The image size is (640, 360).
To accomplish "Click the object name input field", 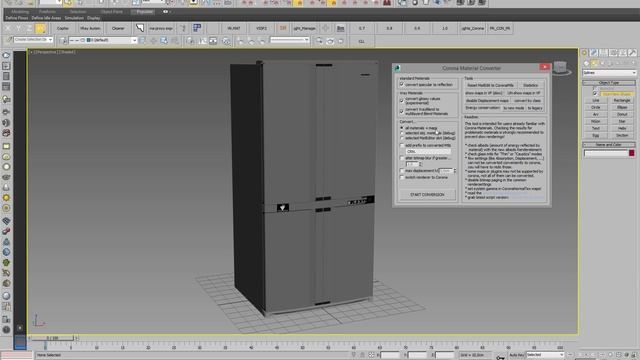I will point(606,153).
